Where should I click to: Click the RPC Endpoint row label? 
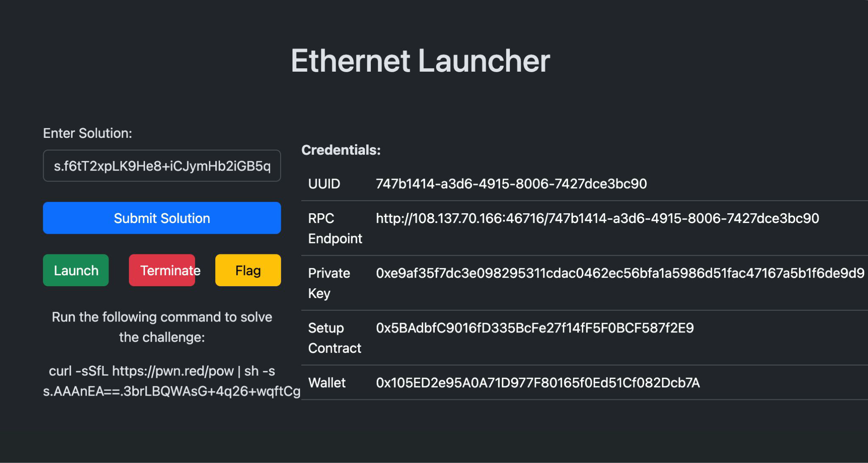point(335,229)
